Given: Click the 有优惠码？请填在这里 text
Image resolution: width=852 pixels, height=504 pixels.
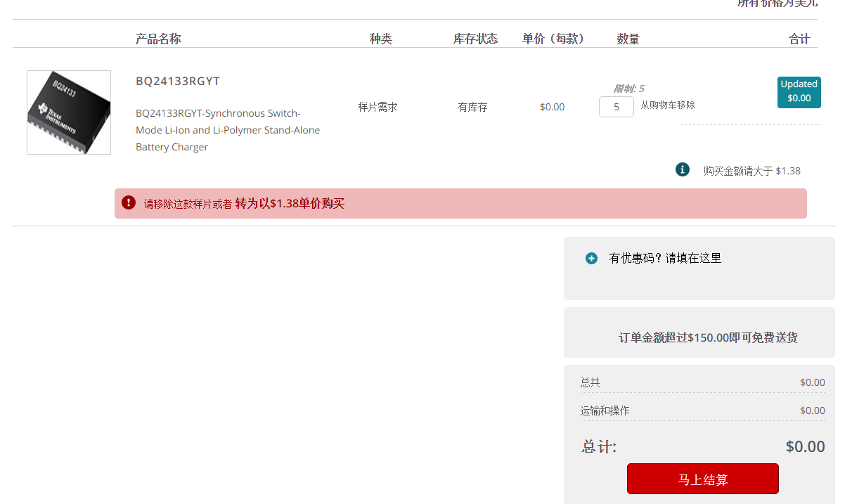Looking at the screenshot, I should [x=665, y=258].
